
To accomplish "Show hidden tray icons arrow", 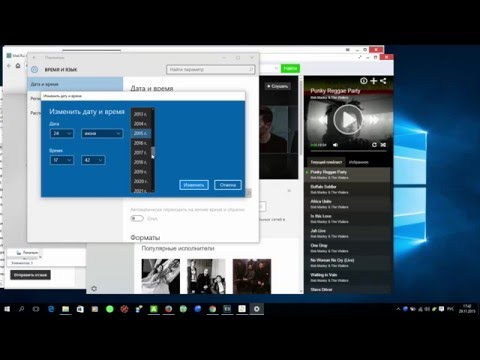I will click(x=398, y=309).
